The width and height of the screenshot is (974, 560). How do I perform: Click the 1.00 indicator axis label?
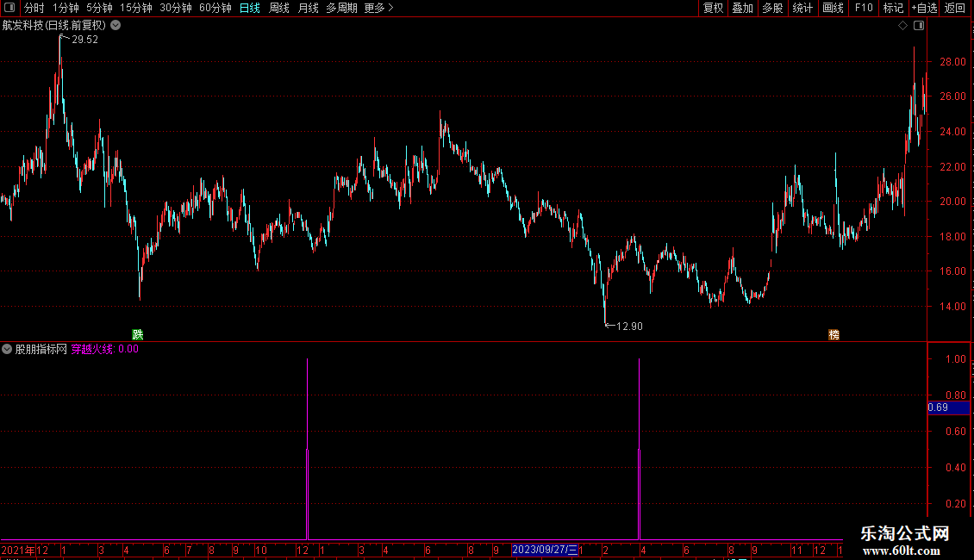tap(955, 359)
